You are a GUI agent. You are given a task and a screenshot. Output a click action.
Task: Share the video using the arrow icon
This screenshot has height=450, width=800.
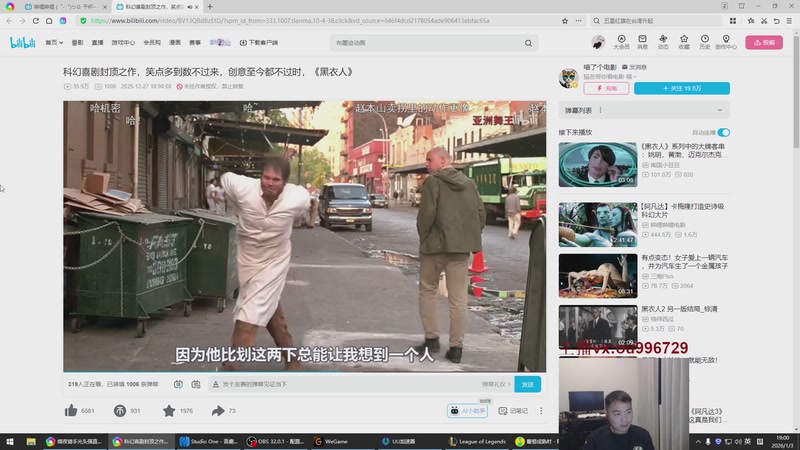click(x=218, y=411)
